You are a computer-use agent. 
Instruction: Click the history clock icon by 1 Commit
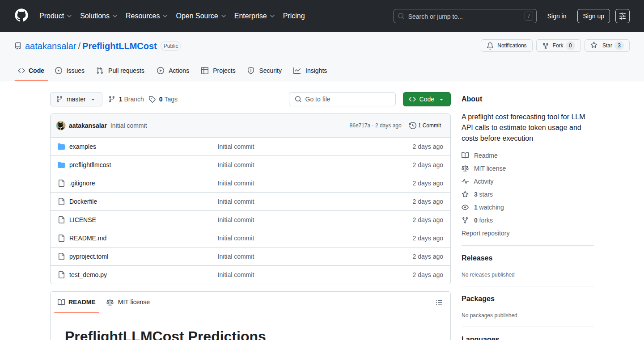pyautogui.click(x=413, y=126)
